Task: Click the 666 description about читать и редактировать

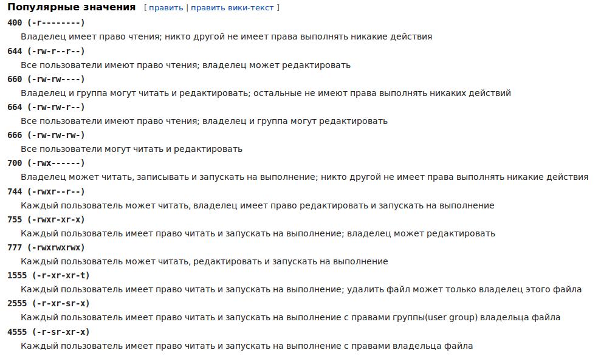Action: tap(131, 149)
